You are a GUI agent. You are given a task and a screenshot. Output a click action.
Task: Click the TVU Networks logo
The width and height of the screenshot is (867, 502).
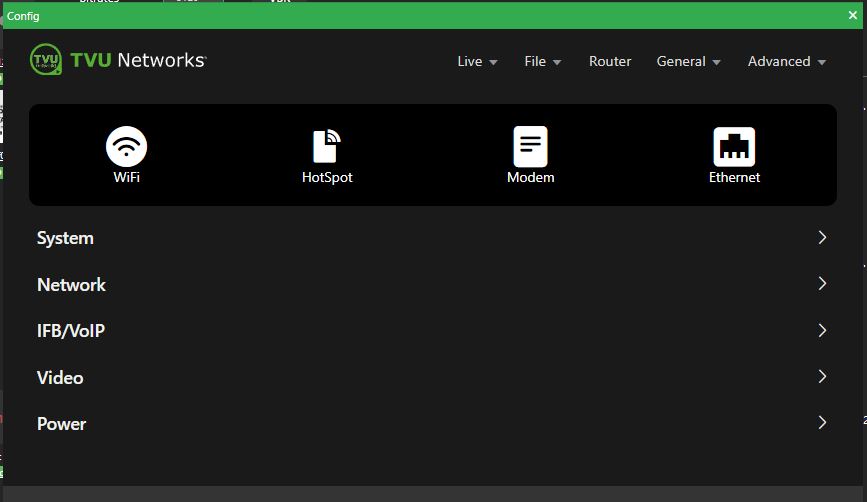coord(118,60)
